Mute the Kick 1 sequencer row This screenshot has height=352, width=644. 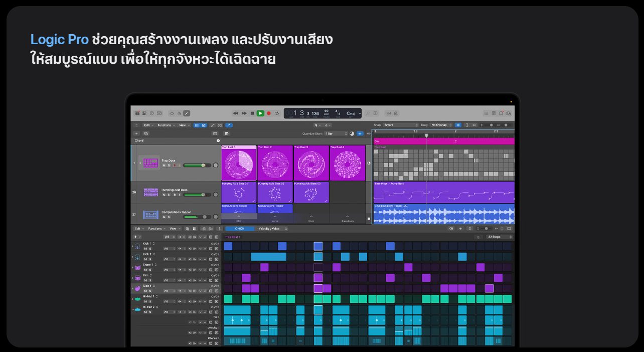pos(145,249)
